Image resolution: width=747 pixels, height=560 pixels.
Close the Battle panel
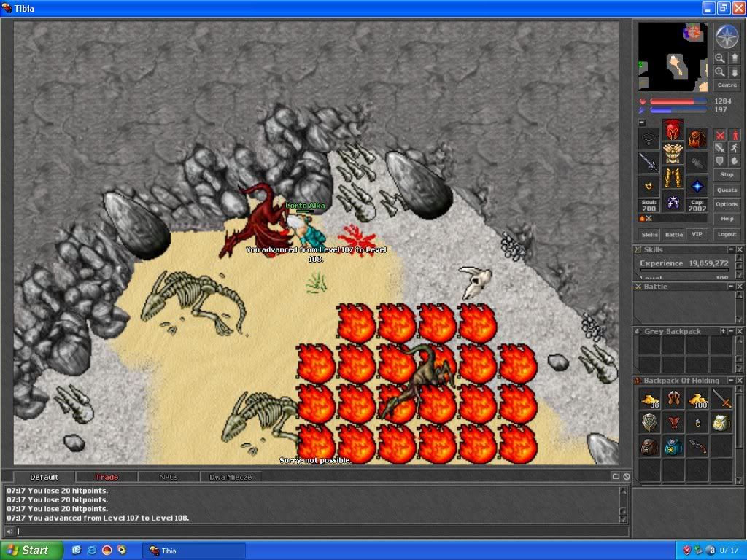tap(740, 286)
